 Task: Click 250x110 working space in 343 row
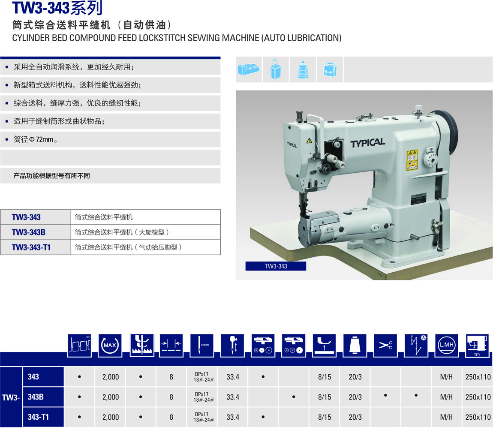tap(478, 377)
